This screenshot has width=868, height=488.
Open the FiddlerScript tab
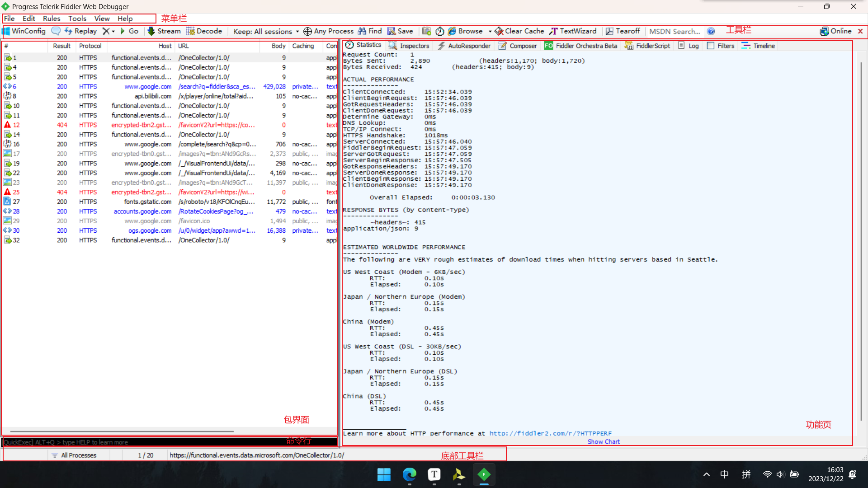[x=647, y=46]
